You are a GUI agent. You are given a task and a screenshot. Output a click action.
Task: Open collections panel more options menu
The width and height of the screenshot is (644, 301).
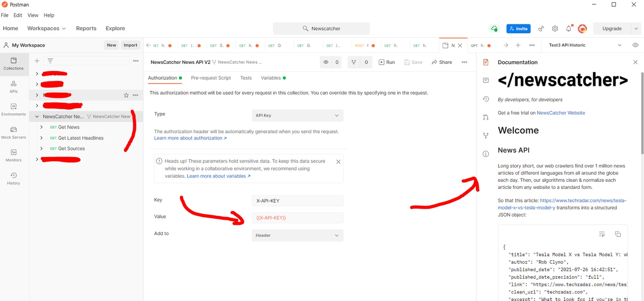click(136, 61)
